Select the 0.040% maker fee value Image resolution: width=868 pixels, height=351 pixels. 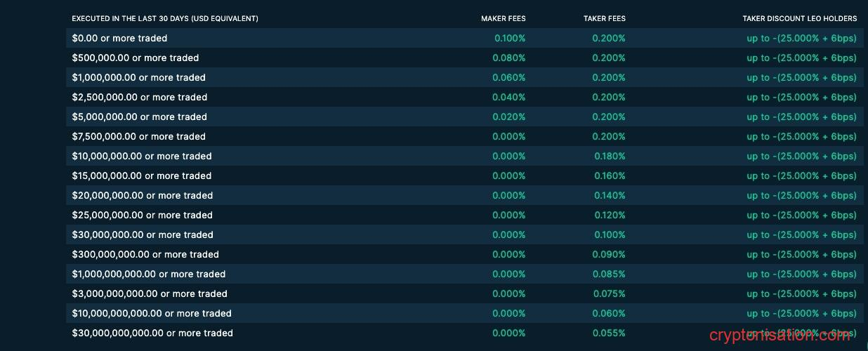pos(508,97)
